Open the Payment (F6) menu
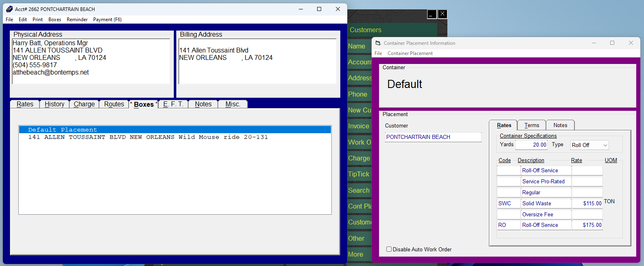Screen dimensions: 644x266 click(x=107, y=20)
